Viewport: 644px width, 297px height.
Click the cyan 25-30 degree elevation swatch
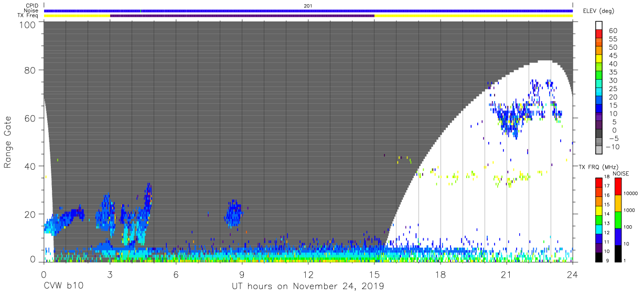pyautogui.click(x=599, y=84)
